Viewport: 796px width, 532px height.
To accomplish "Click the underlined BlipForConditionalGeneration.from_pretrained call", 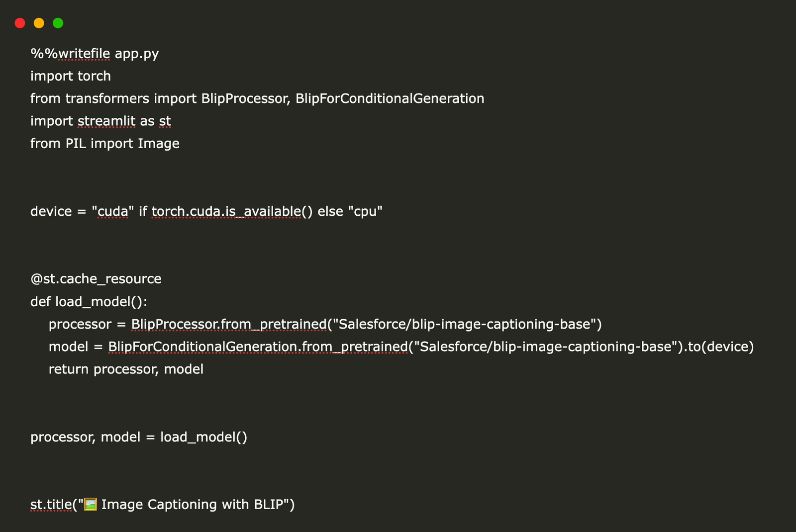I will click(x=258, y=347).
